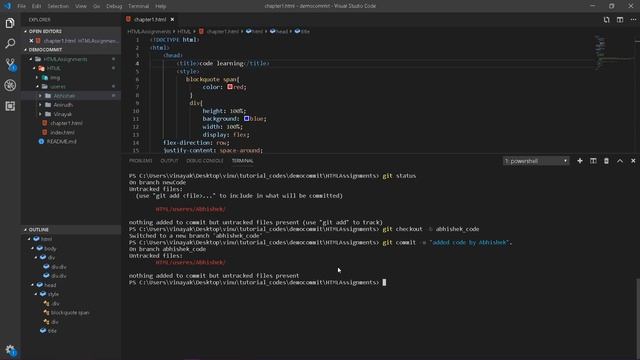
Task: Click the html file icon of index.html
Action: click(44, 132)
